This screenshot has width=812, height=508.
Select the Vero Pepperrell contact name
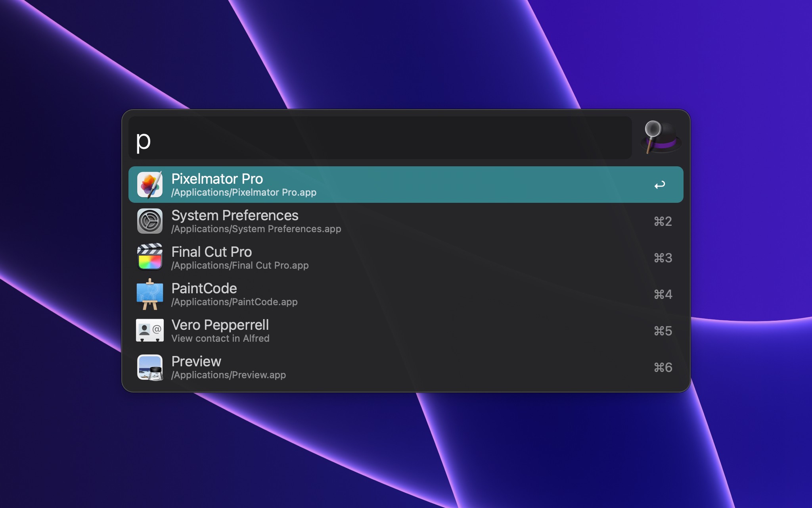tap(220, 325)
